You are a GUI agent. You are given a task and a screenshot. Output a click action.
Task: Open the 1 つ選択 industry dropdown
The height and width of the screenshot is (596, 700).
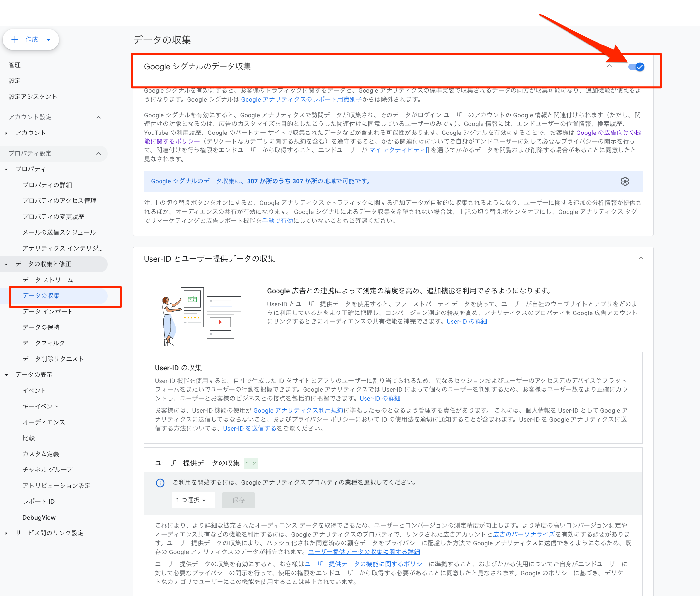[193, 500]
